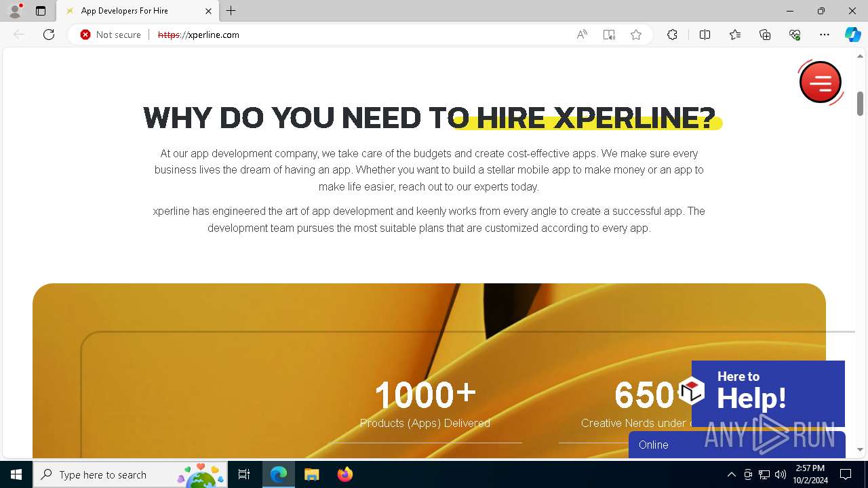Show hidden system tray icons chevron
The image size is (868, 488).
[x=731, y=474]
